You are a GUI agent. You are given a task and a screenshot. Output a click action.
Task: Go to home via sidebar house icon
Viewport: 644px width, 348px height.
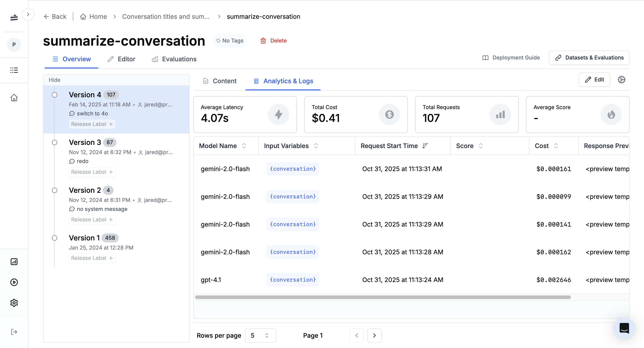click(x=14, y=98)
